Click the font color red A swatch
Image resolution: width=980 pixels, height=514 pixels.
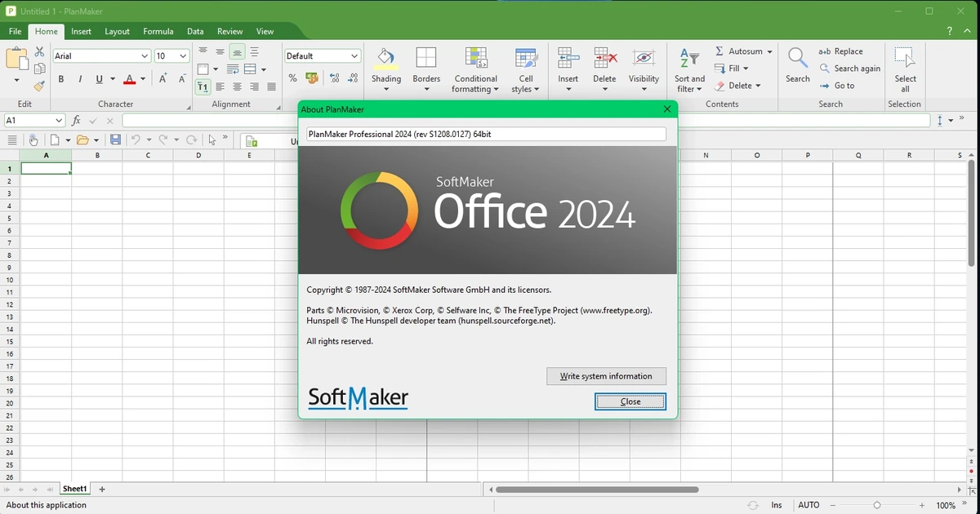click(129, 79)
